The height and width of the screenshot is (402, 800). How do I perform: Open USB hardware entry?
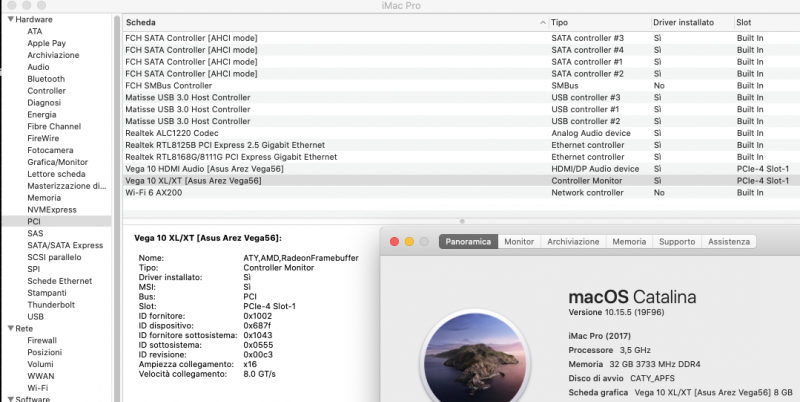[35, 317]
